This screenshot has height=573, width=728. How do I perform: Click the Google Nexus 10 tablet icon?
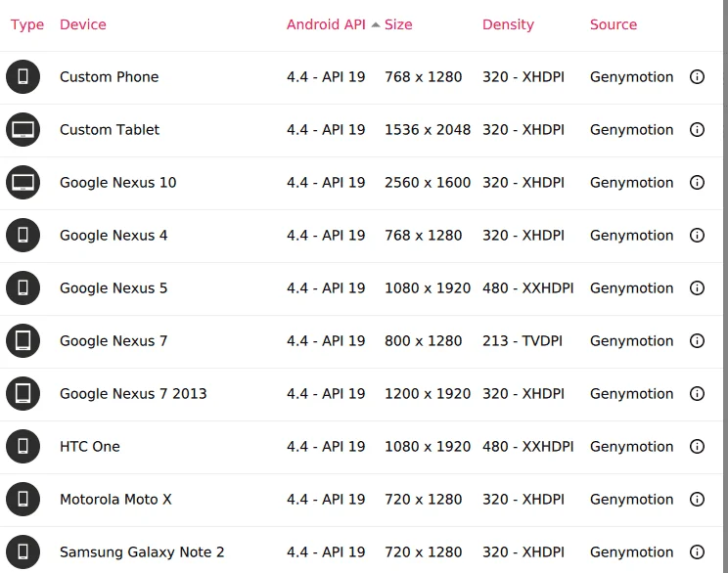pyautogui.click(x=23, y=182)
